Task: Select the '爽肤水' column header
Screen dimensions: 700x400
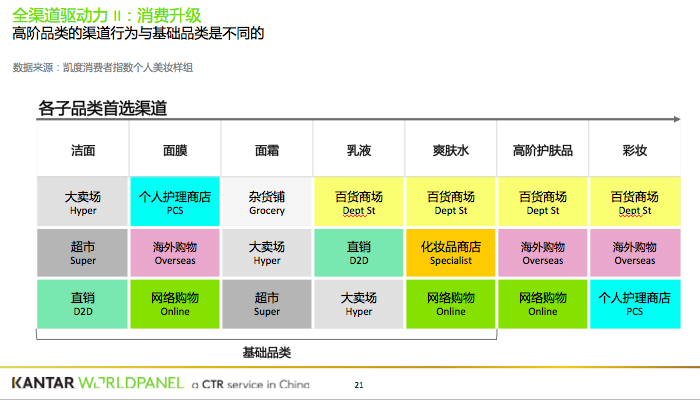Action: click(x=451, y=150)
